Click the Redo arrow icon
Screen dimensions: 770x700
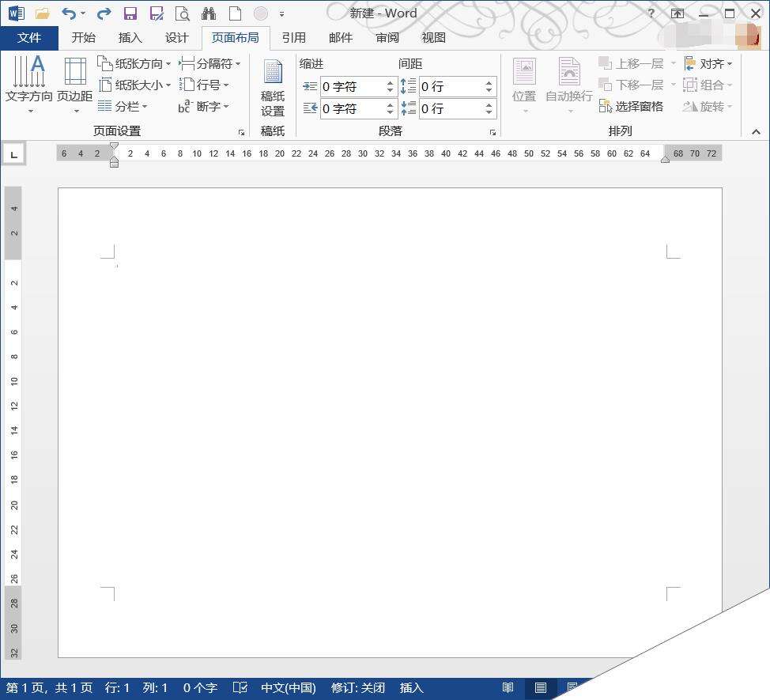click(x=104, y=13)
